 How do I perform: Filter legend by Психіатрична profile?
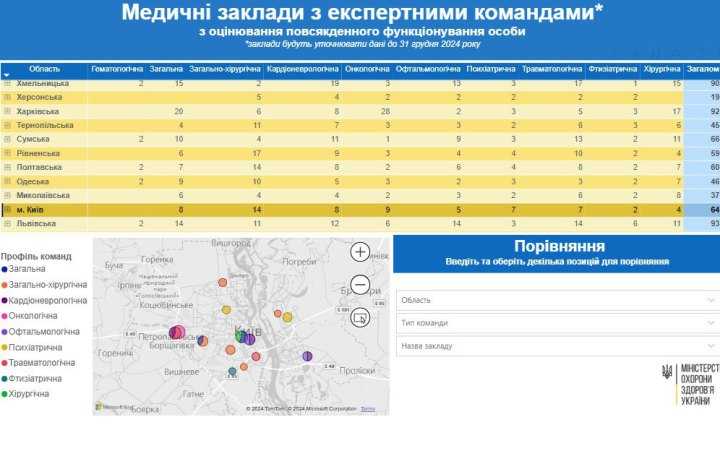point(32,348)
